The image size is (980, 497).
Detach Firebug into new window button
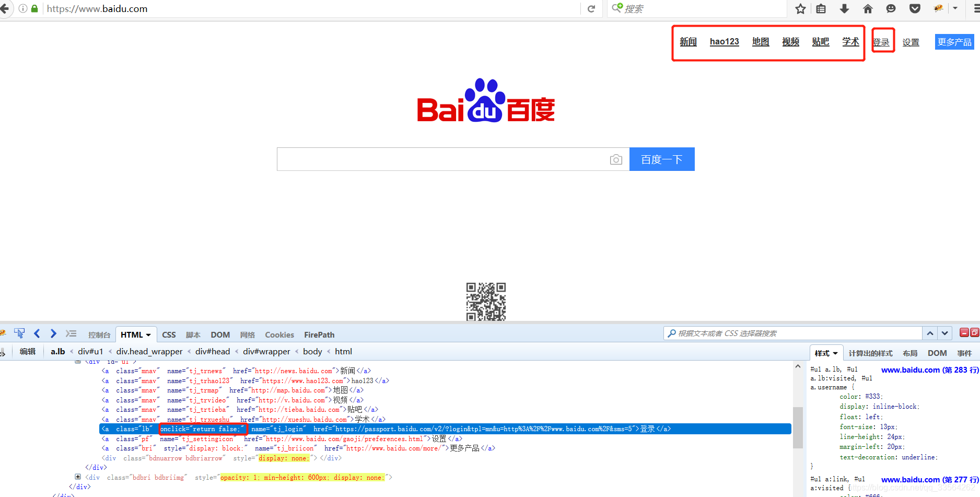click(974, 332)
